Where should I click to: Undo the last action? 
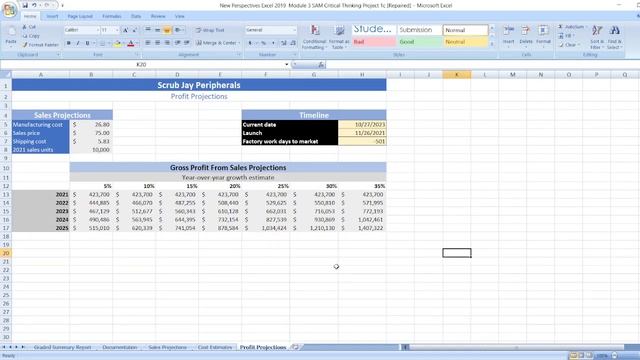[x=34, y=5]
